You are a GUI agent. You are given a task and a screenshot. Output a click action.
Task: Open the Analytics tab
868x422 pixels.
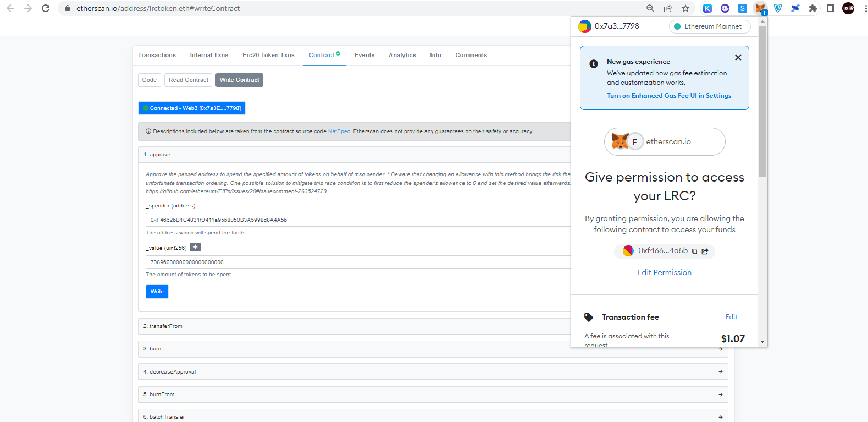pyautogui.click(x=402, y=55)
